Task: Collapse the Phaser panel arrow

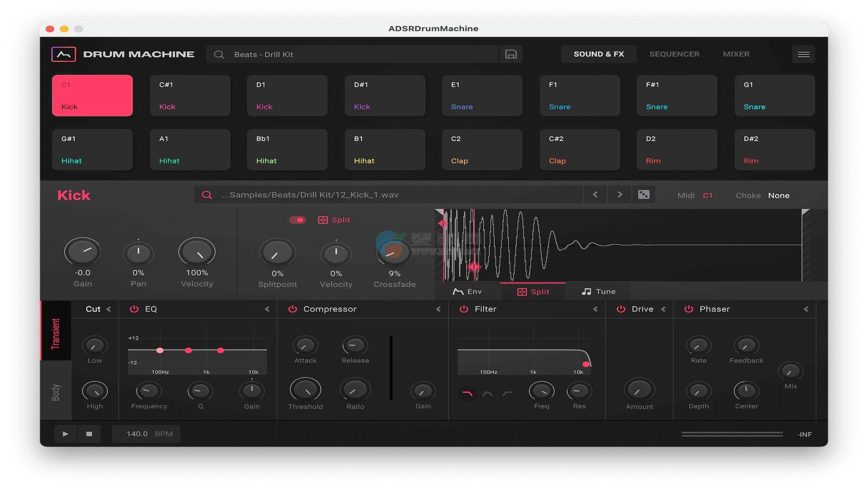Action: coord(806,310)
